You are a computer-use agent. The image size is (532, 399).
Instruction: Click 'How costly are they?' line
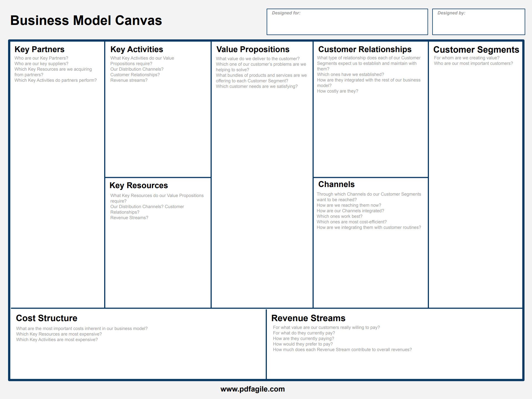pyautogui.click(x=337, y=91)
